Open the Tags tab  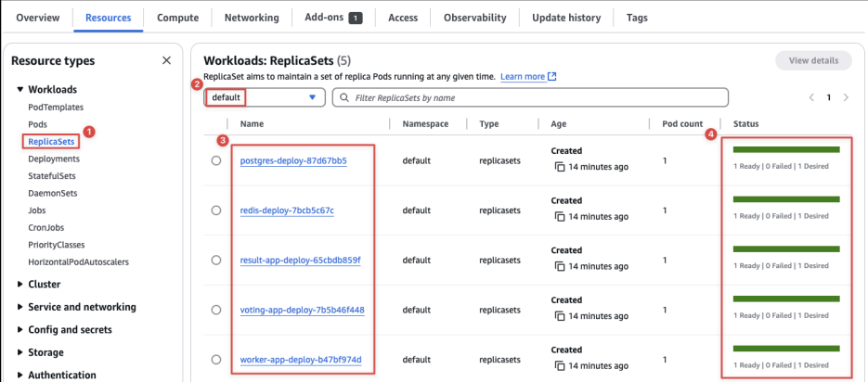tap(637, 18)
